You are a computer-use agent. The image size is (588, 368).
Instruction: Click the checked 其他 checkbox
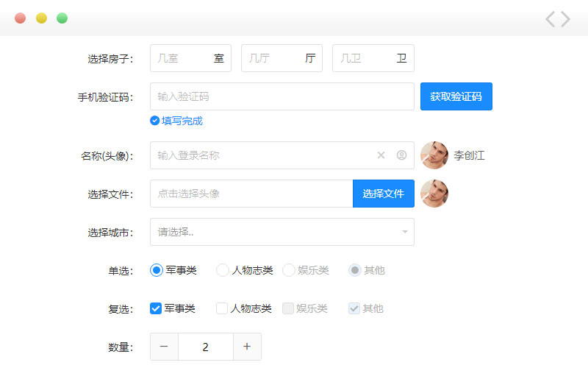[354, 308]
